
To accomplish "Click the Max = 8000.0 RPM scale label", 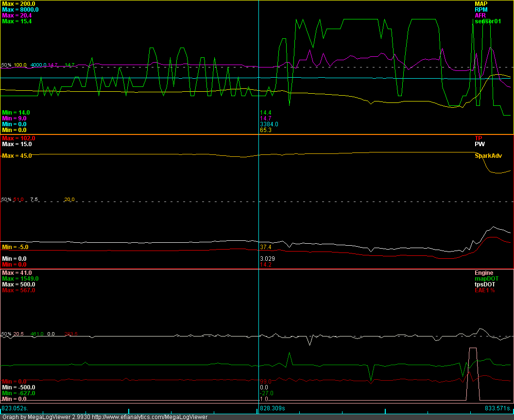I will [20, 10].
